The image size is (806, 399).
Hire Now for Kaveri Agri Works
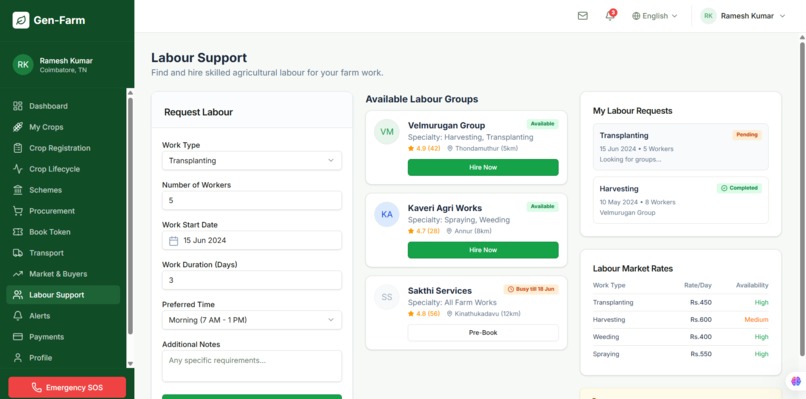[x=483, y=250]
